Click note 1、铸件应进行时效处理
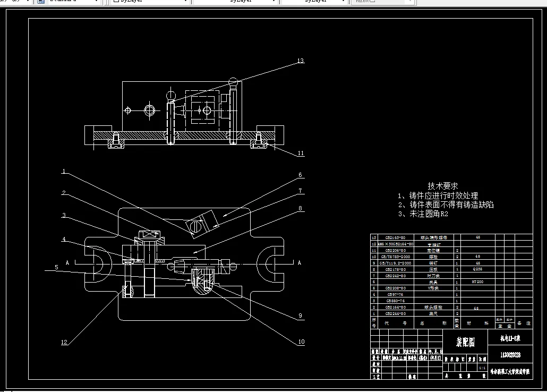This screenshot has width=547, height=392. tap(438, 195)
